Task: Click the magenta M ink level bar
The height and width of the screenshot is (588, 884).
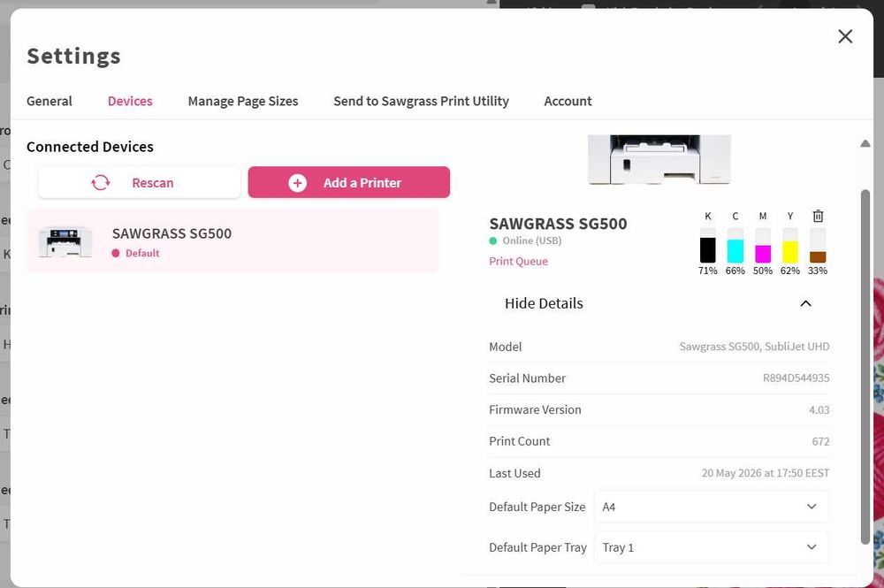Action: pos(763,245)
